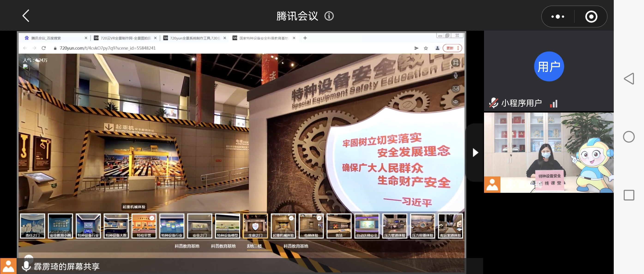
Task: Select the presenter video tile
Action: click(x=549, y=152)
